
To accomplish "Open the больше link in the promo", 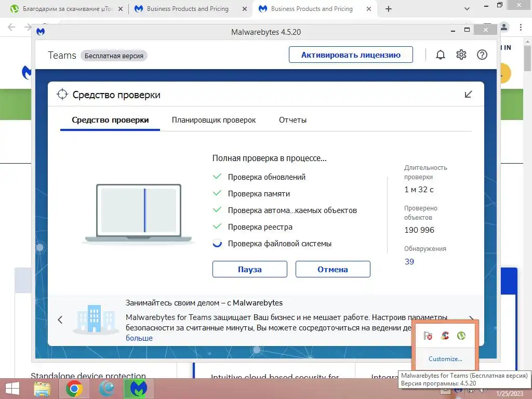I will coord(139,338).
